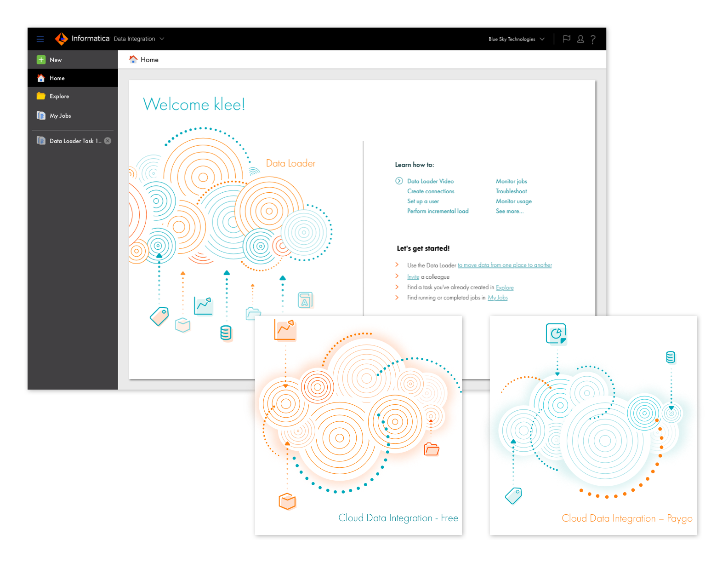Select Home in the sidebar
The image size is (728, 563).
(x=73, y=78)
